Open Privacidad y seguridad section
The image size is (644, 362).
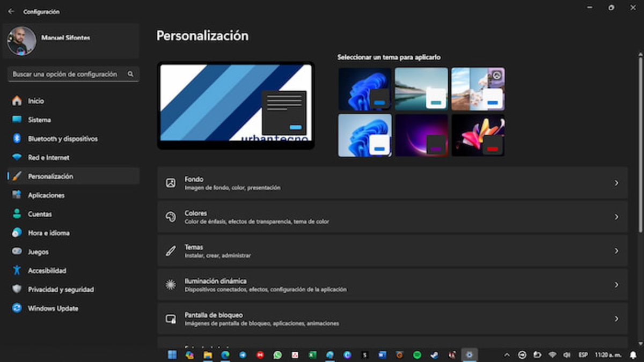point(74,290)
